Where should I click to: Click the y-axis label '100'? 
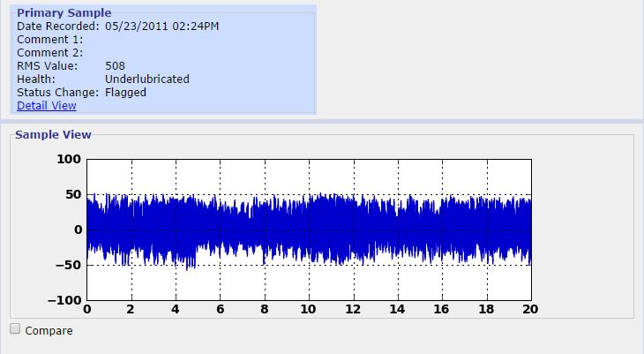pos(69,159)
